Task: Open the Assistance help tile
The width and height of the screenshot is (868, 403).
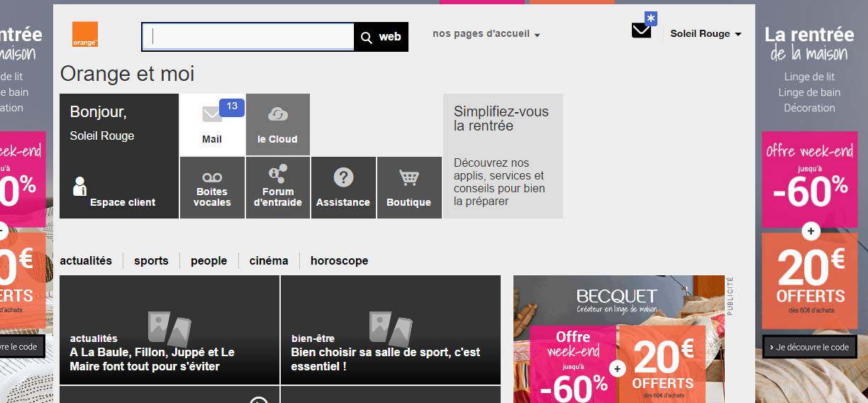Action: point(343,187)
